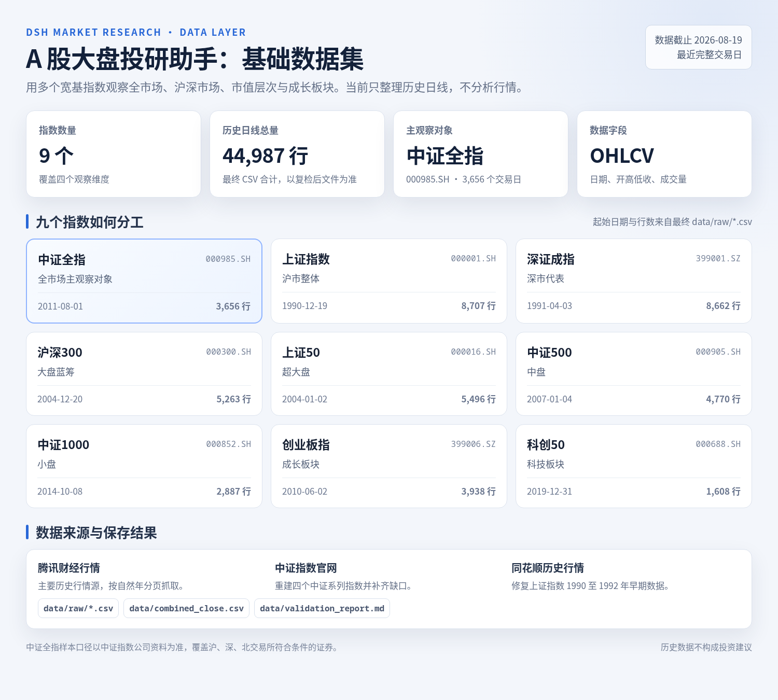Image resolution: width=778 pixels, height=700 pixels.
Task: Click start date 2014-10-08 of 中证1000
Action: (60, 492)
